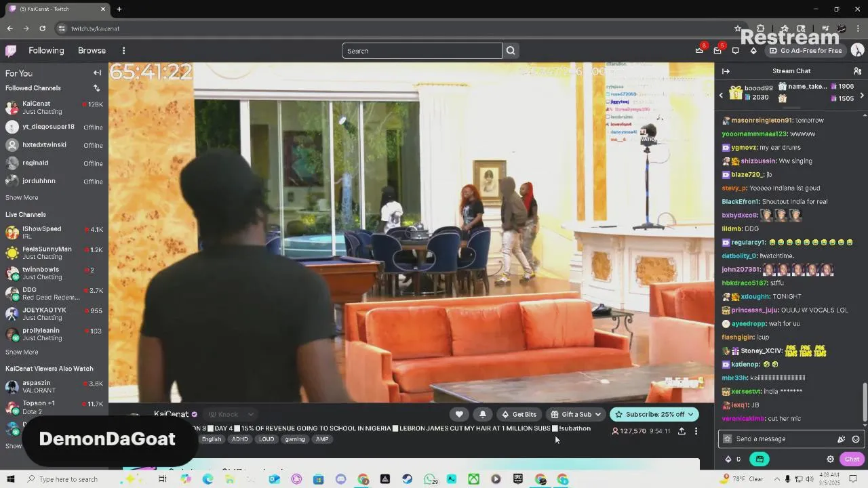The image size is (868, 488).
Task: Open the user profile avatar menu
Action: click(857, 51)
